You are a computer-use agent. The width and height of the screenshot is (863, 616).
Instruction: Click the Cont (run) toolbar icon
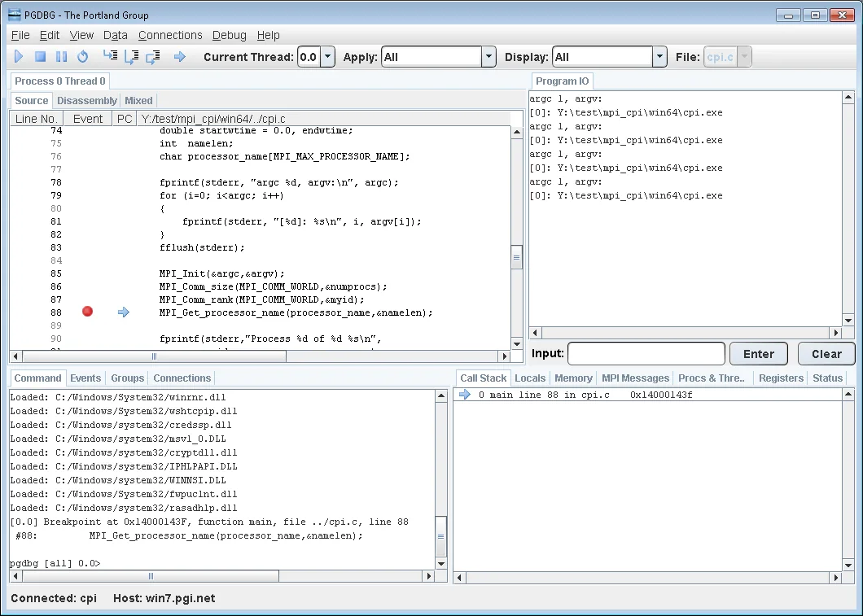[x=19, y=57]
